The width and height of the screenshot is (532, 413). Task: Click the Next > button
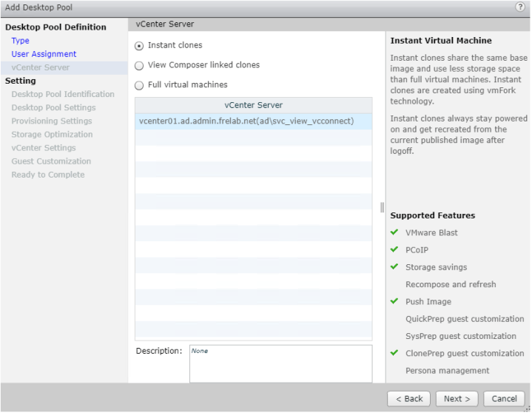pyautogui.click(x=457, y=399)
